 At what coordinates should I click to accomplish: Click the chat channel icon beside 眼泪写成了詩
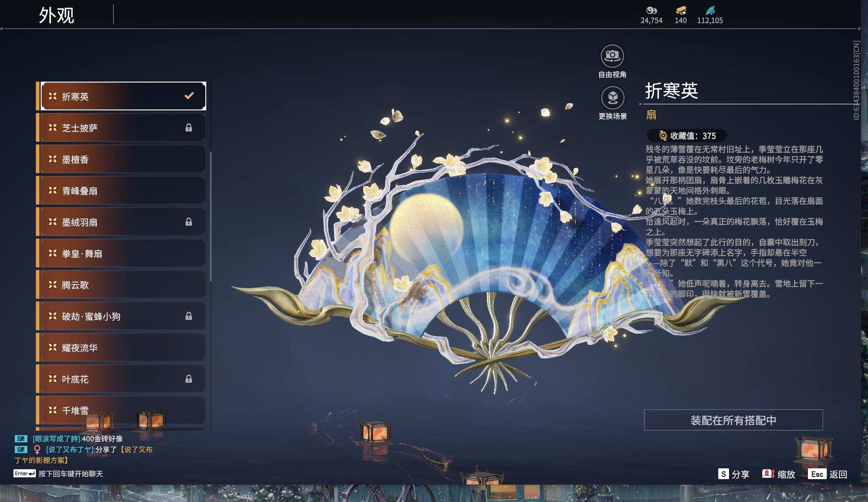21,439
